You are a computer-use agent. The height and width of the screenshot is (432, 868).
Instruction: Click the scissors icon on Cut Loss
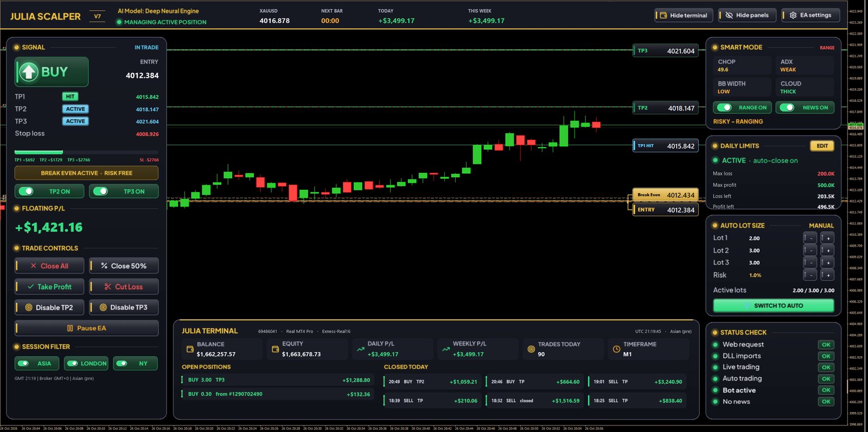coord(108,287)
